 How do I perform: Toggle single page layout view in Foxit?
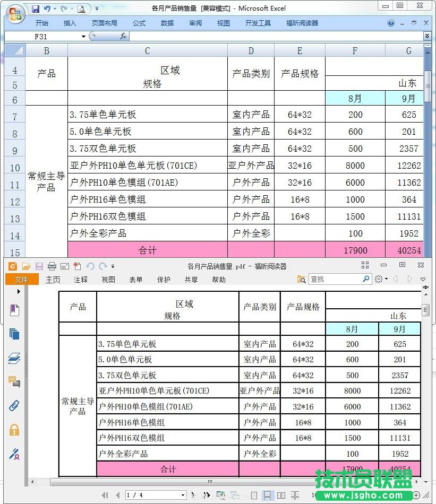coord(254,495)
